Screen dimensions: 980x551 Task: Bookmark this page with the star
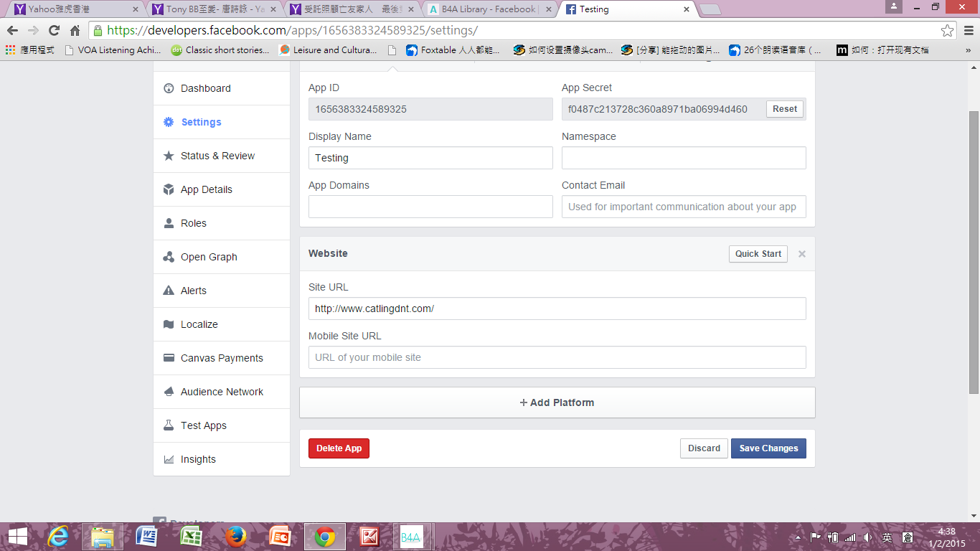point(948,30)
